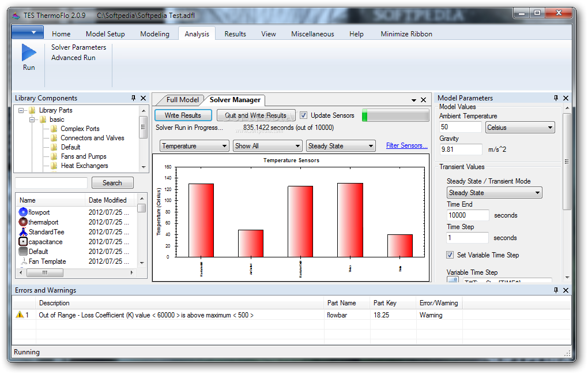Screen dimensions: 588x374
Task: Click the green solver progress bar
Action: pyautogui.click(x=395, y=115)
